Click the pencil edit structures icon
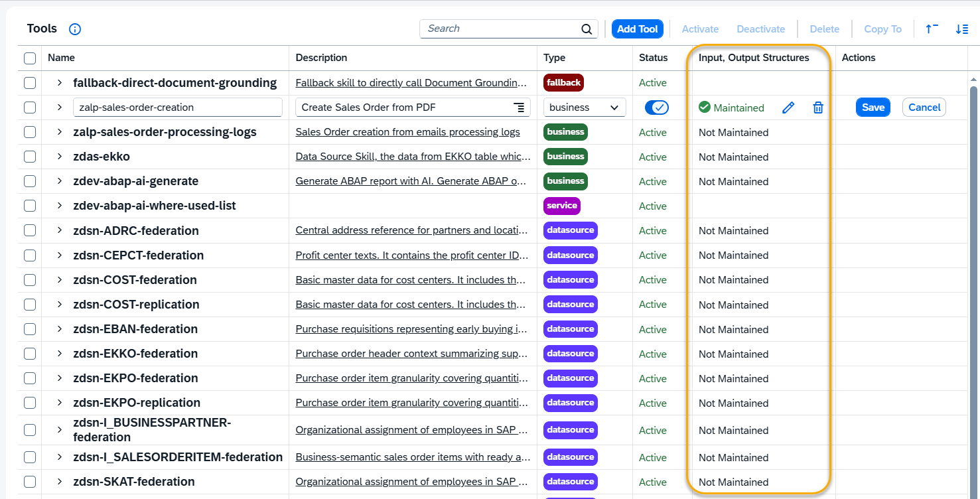980x499 pixels. (x=788, y=107)
